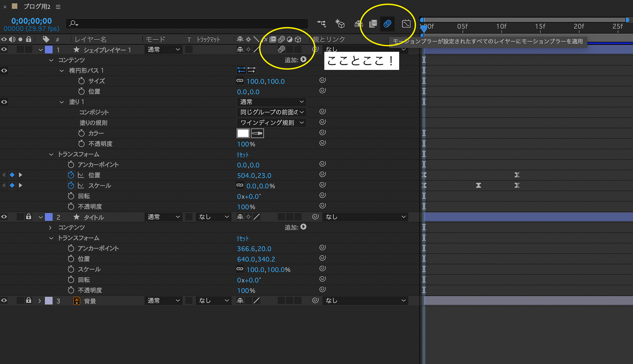
Task: Click リセット for タイトル transform
Action: 242,238
